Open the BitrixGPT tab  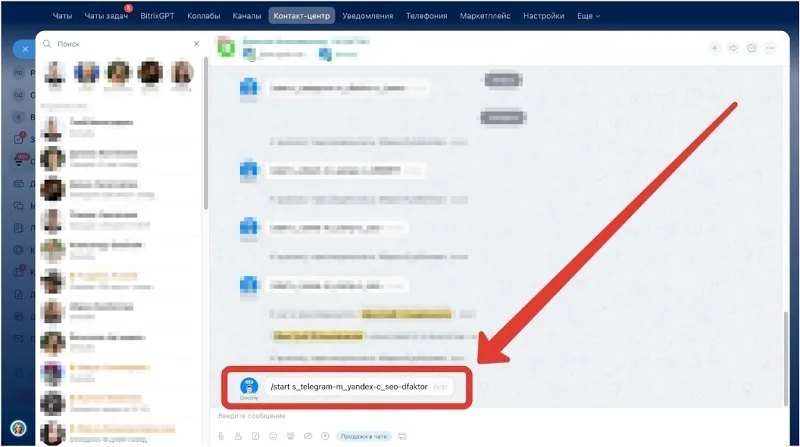[157, 16]
